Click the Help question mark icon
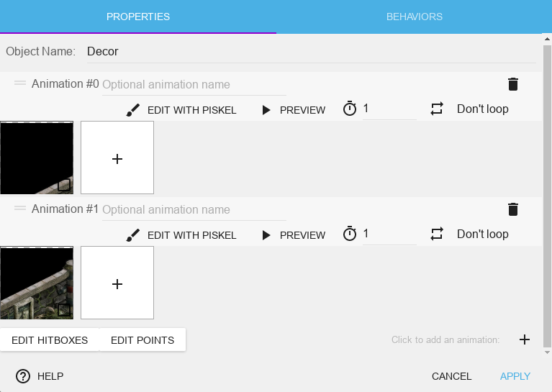Viewport: 552px width, 392px height. click(23, 376)
